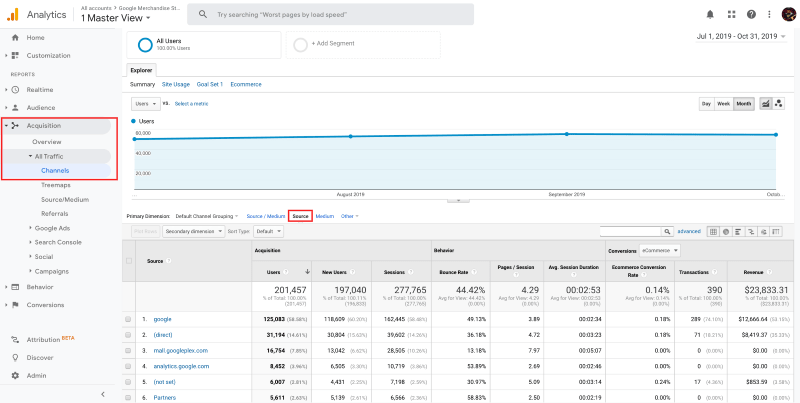Click Select a metric link

click(x=191, y=104)
